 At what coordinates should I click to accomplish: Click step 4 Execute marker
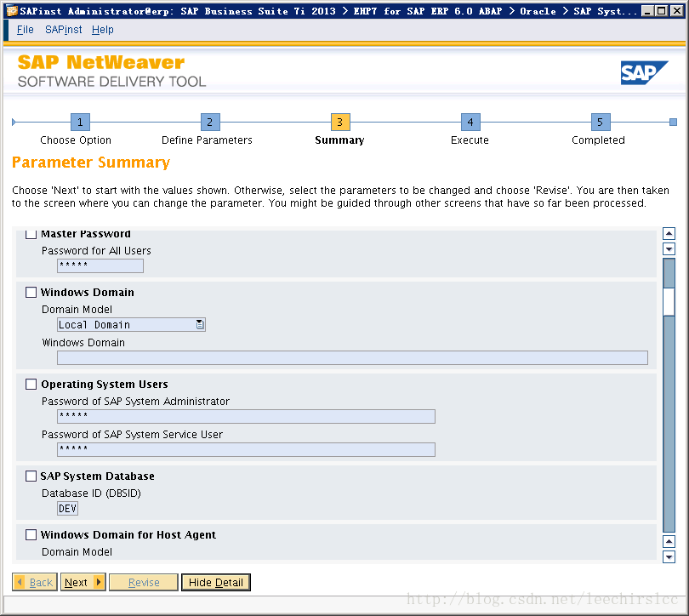[470, 123]
